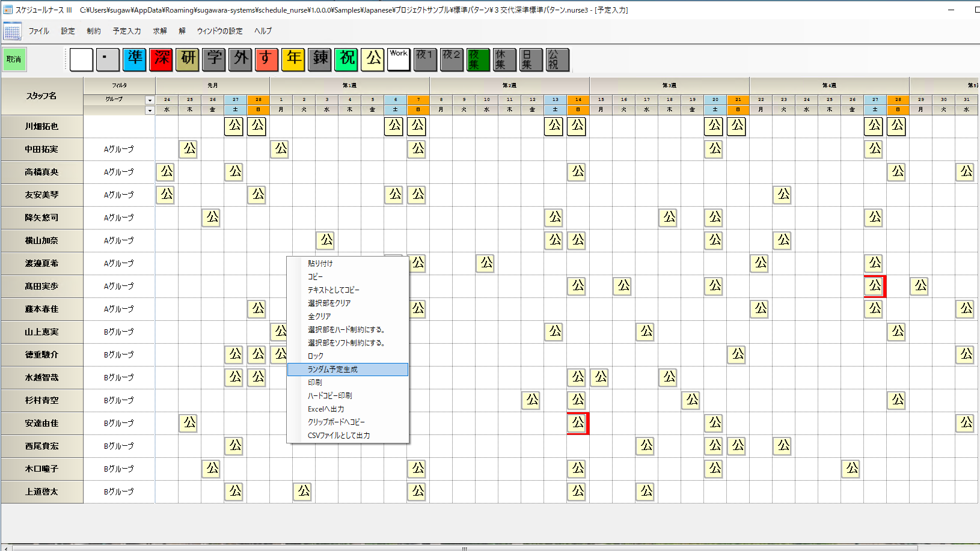Image resolution: width=980 pixels, height=551 pixels.
Task: Select 全クリア in the context menu
Action: tap(348, 316)
